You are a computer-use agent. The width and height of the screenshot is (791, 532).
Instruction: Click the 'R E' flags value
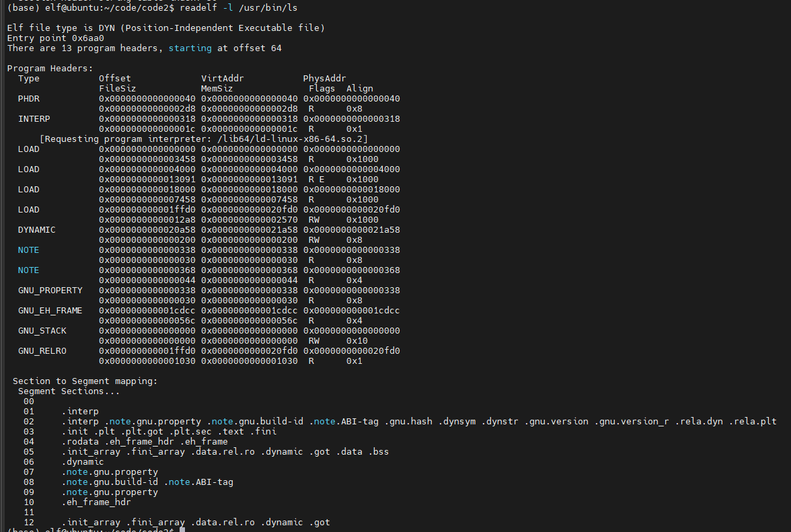(316, 180)
